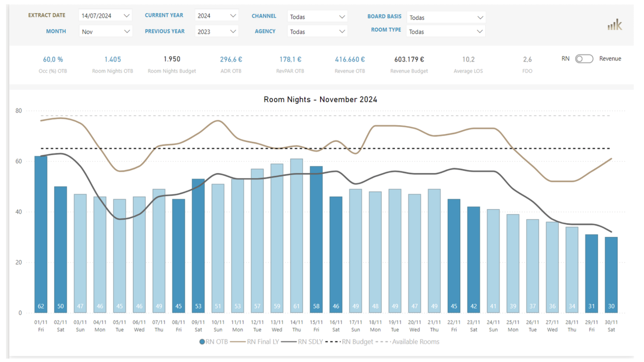This screenshot has width=644, height=362.
Task: Open the Channel dropdown set to Todas
Action: pyautogui.click(x=317, y=17)
